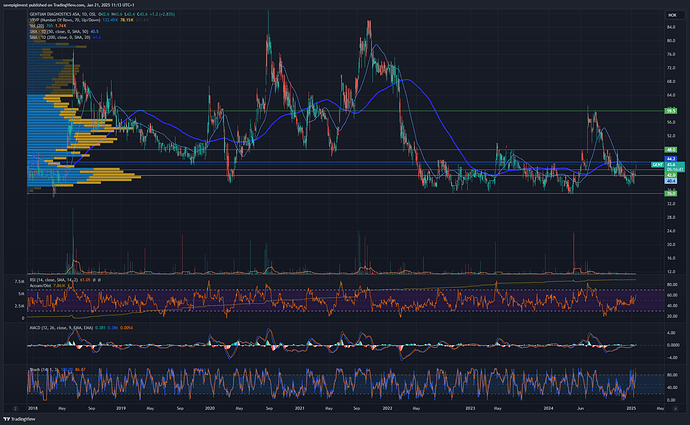Screen dimensions: 690x425
Task: Click the 80.0 price scale label
Action: 671,41
